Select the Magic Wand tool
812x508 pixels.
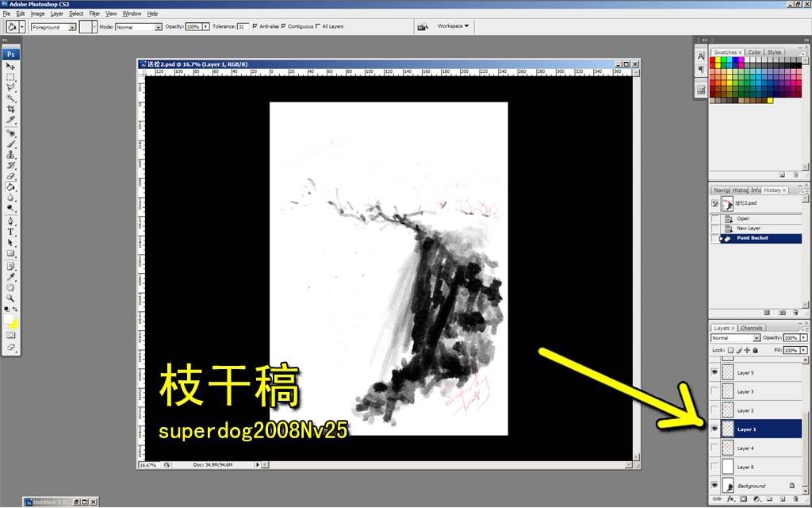click(x=10, y=98)
